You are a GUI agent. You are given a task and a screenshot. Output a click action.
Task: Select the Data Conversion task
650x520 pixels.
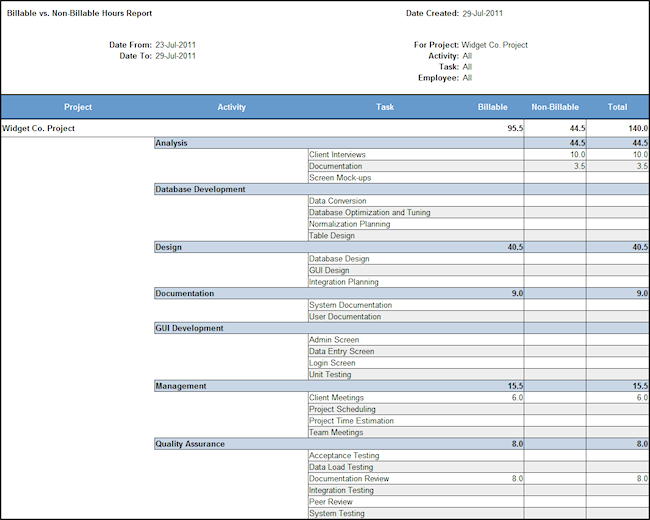coord(337,201)
